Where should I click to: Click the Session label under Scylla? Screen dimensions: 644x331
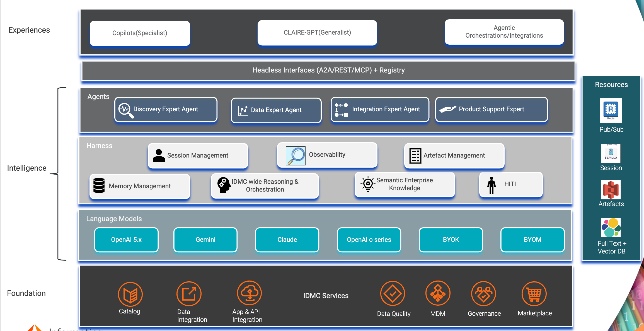pyautogui.click(x=611, y=168)
